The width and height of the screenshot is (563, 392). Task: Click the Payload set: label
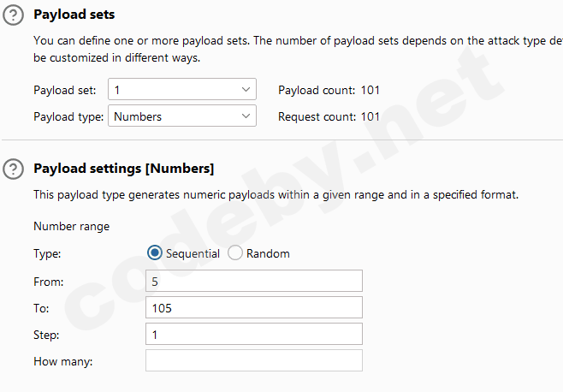click(65, 90)
